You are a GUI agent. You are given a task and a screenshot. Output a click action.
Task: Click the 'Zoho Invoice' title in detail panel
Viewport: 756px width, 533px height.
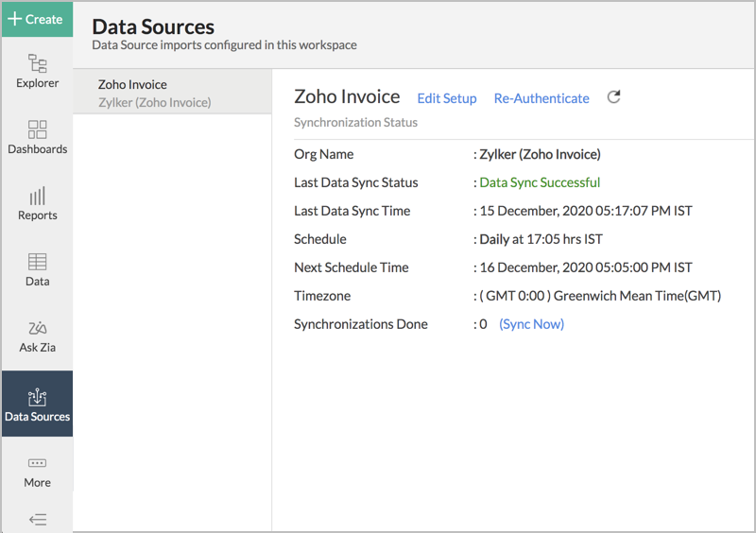coord(347,96)
